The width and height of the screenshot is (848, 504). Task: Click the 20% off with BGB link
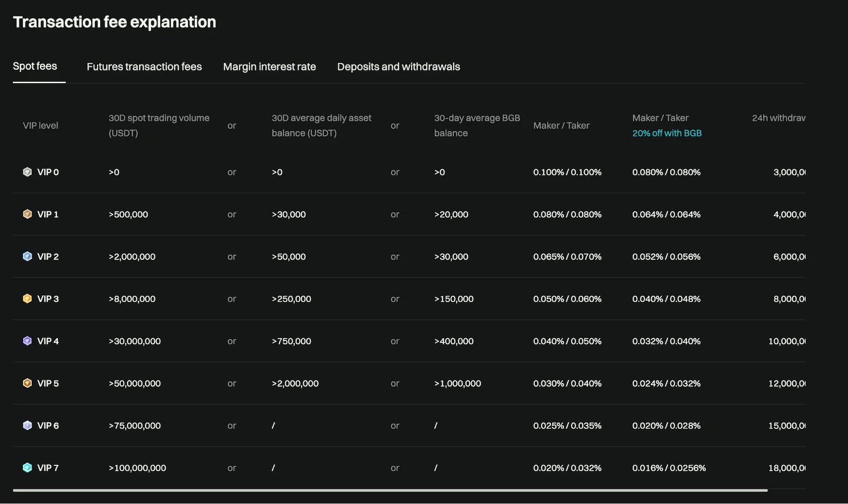[667, 133]
